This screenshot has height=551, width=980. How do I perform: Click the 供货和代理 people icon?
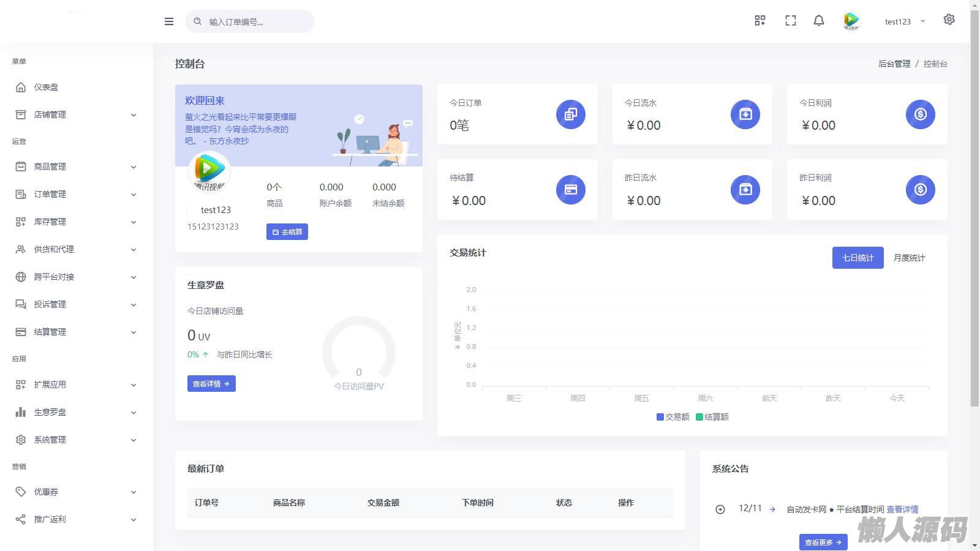pos(21,249)
